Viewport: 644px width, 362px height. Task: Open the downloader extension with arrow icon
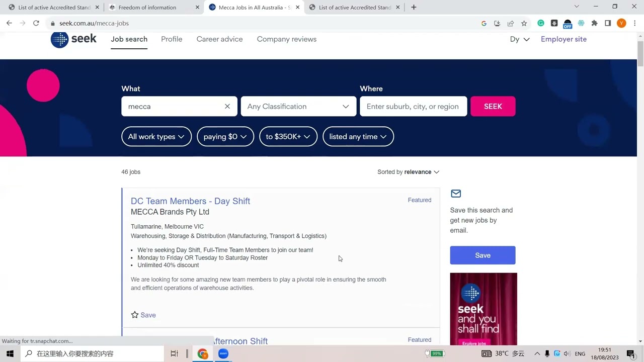point(554,23)
